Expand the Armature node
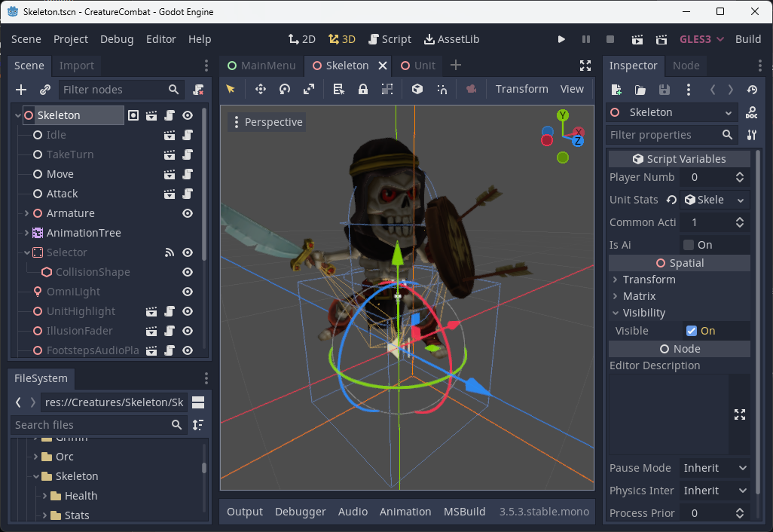773x532 pixels. [26, 213]
